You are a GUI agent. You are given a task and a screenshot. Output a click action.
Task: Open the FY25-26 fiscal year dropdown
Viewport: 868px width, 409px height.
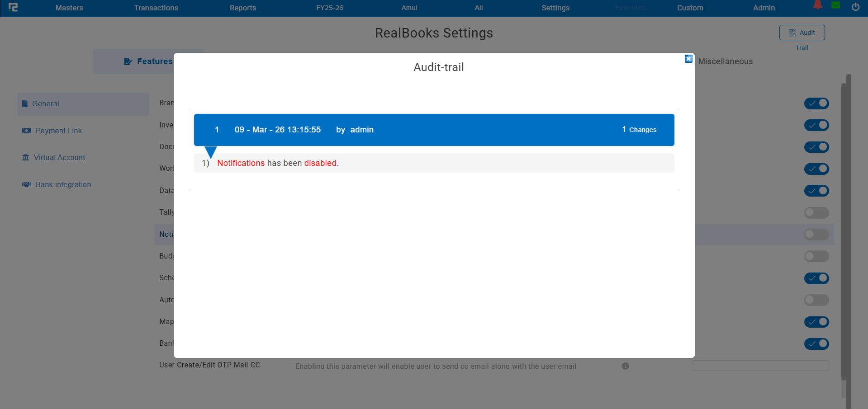tap(329, 8)
